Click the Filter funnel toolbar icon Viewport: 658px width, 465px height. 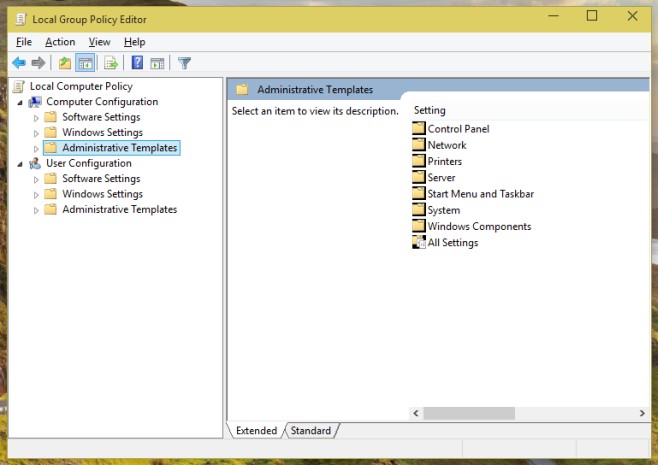[184, 63]
